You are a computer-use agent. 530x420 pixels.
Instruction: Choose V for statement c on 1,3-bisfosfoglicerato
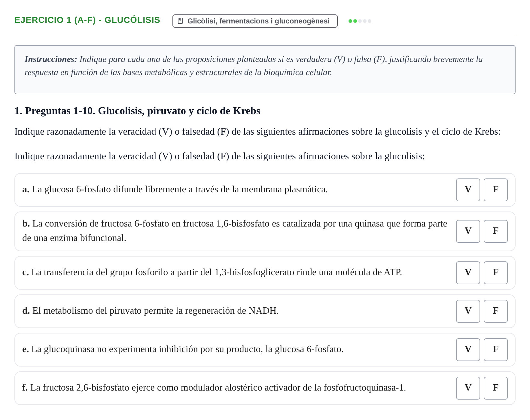point(468,273)
